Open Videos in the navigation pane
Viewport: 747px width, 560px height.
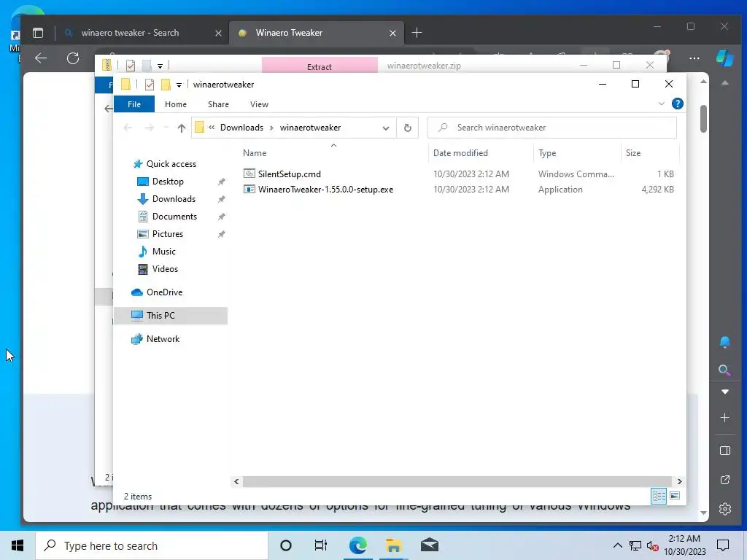[x=165, y=269]
